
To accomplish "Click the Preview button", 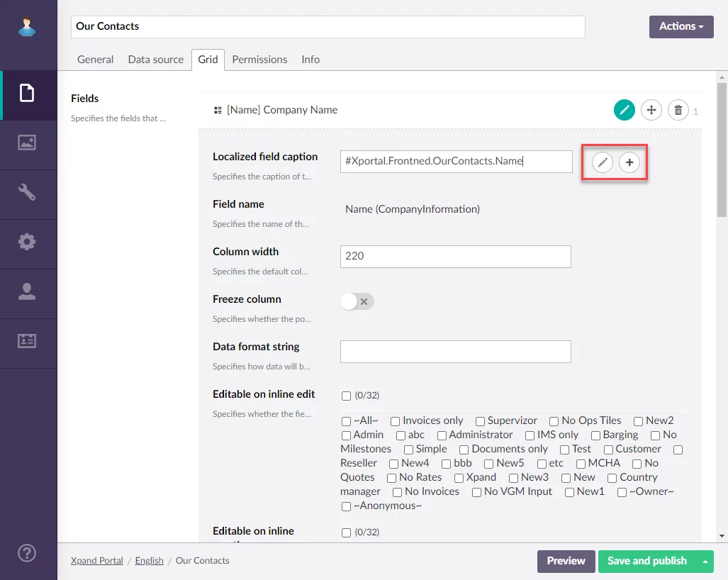I will [x=566, y=561].
